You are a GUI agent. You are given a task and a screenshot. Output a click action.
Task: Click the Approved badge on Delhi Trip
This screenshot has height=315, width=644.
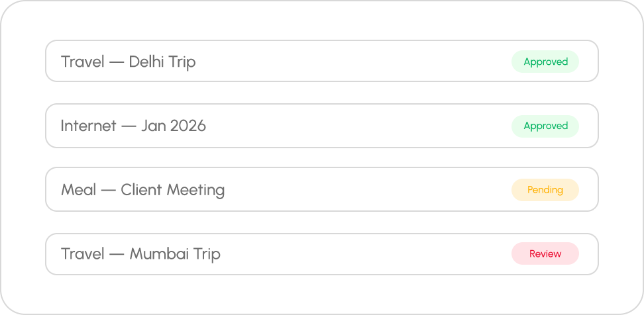545,62
